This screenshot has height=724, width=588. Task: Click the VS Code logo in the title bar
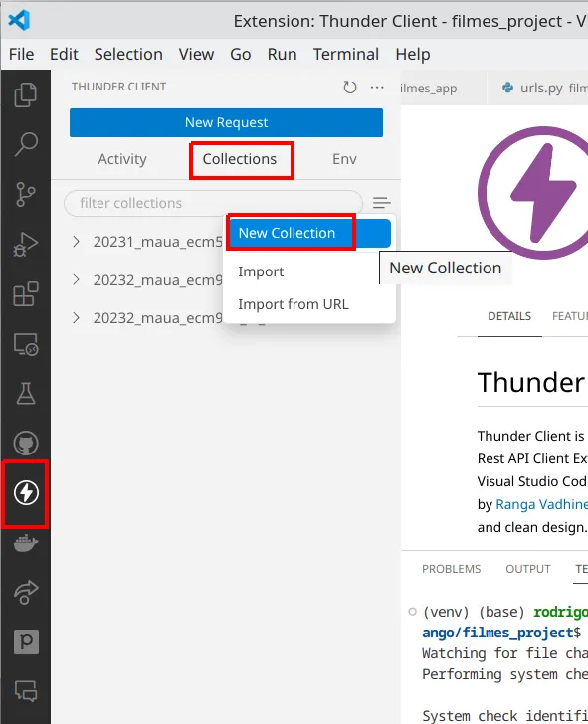pos(19,20)
